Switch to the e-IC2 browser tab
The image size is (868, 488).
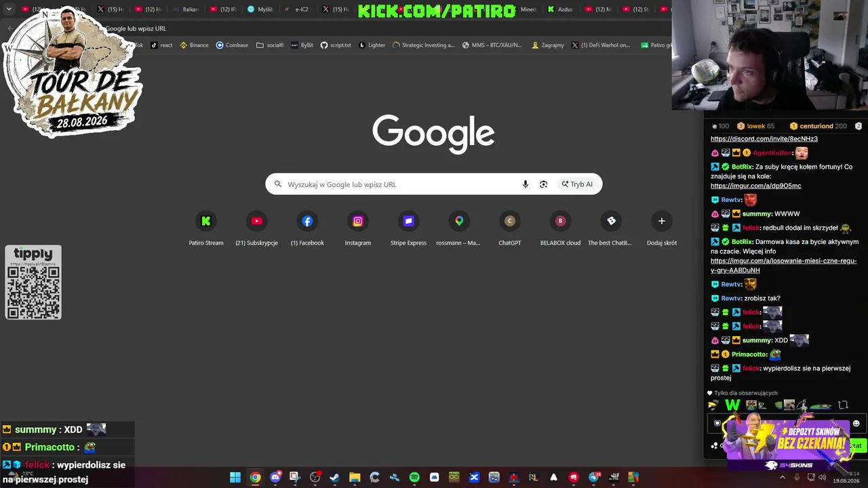point(297,9)
